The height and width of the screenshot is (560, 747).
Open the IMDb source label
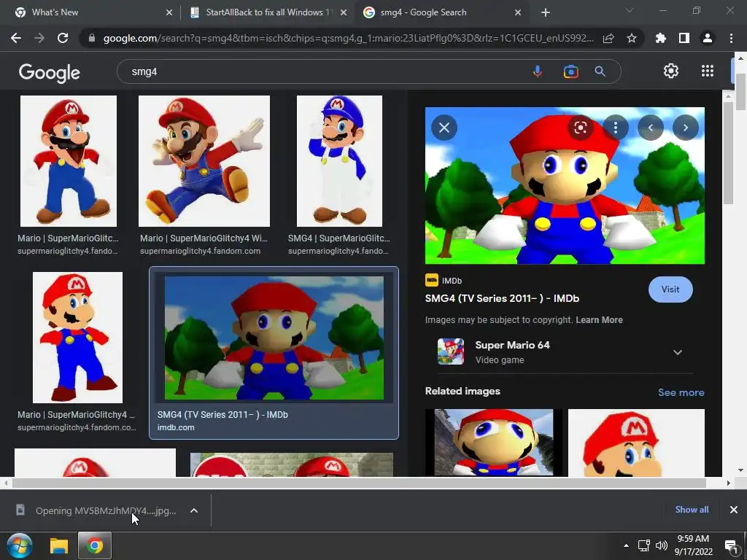[x=444, y=281]
